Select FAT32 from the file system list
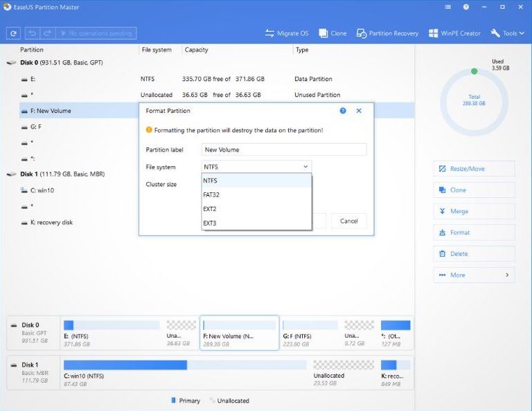 click(x=256, y=194)
